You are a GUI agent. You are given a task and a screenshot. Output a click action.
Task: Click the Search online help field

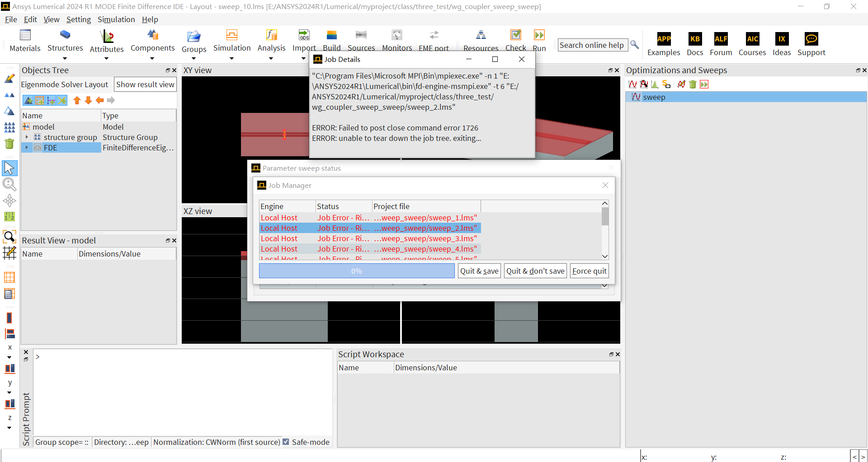(592, 45)
